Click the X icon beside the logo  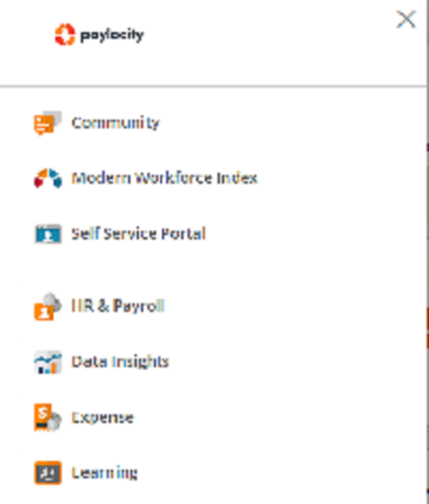(x=406, y=20)
